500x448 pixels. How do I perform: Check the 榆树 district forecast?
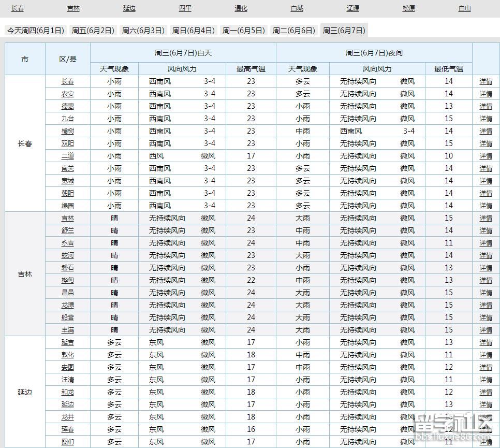point(68,131)
